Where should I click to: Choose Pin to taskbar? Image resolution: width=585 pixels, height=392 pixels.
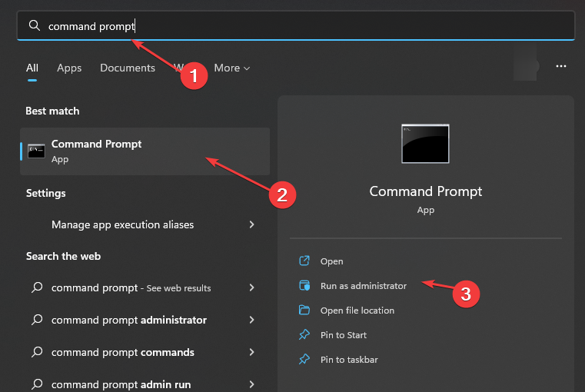coord(349,360)
